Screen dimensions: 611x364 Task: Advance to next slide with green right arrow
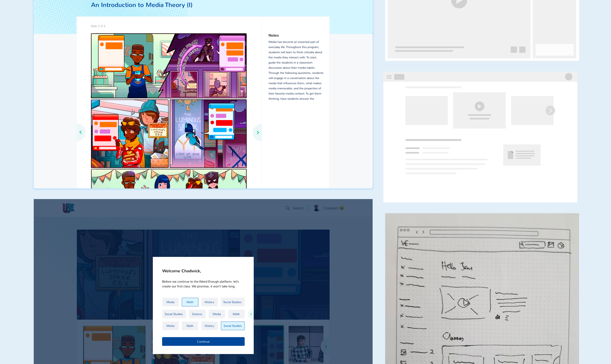(x=258, y=132)
